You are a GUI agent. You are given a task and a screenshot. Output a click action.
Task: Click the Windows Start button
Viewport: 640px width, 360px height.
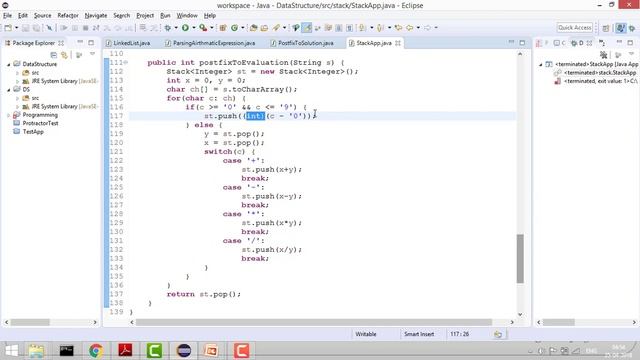[x=11, y=351]
